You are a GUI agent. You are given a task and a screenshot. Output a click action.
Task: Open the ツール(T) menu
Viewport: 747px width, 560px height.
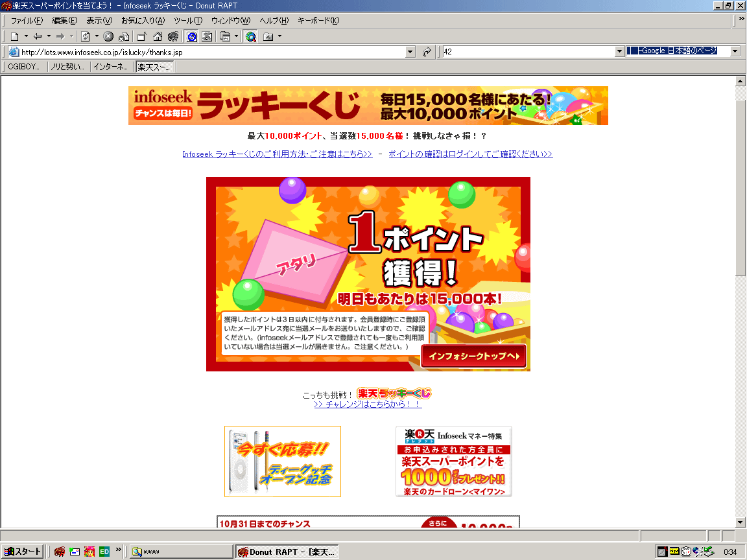click(x=188, y=21)
